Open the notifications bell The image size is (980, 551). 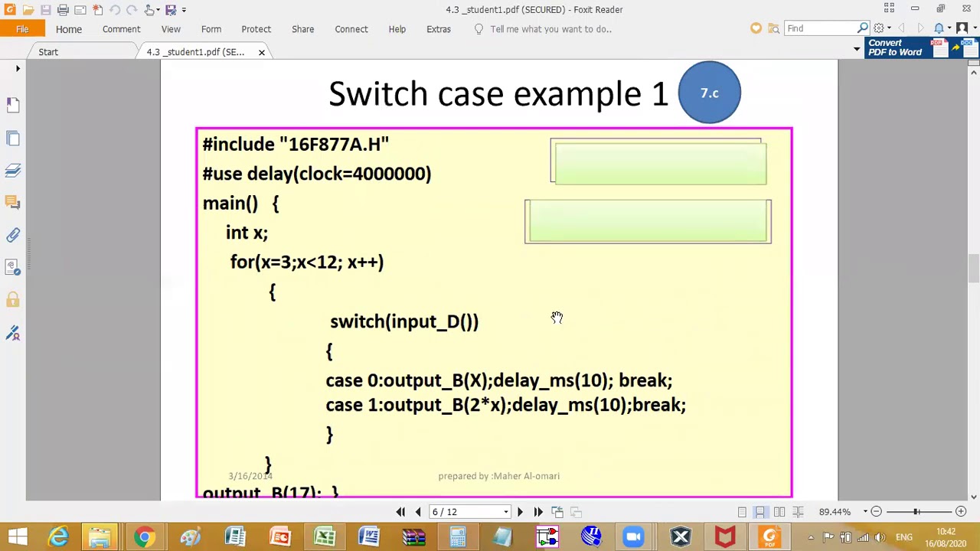pos(939,28)
